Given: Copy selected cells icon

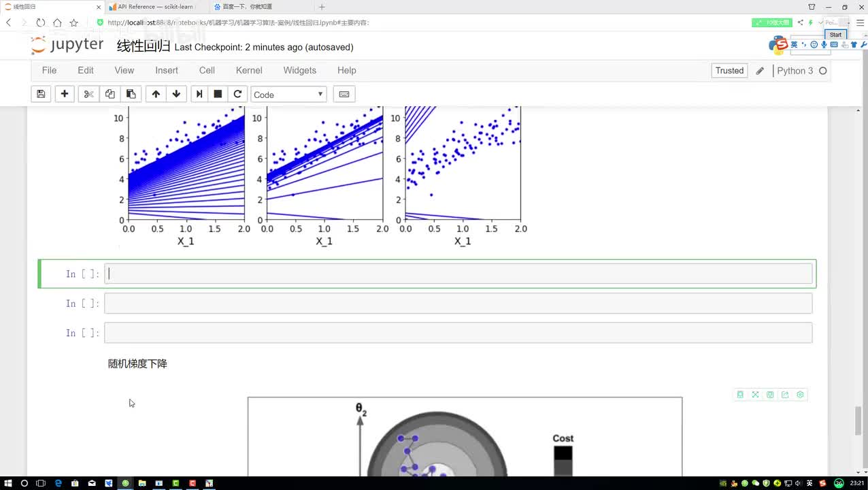Looking at the screenshot, I should coord(110,94).
